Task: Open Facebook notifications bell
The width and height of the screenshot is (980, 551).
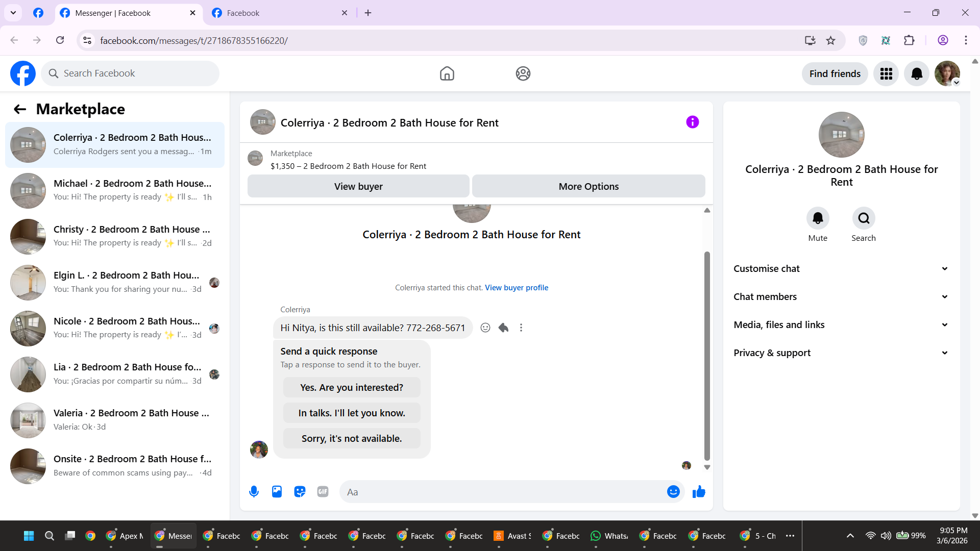Action: [x=917, y=73]
